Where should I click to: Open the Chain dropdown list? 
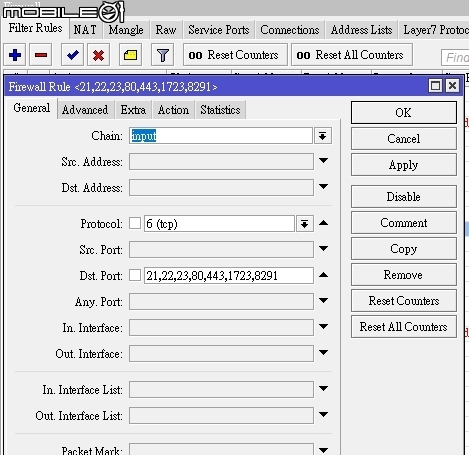tap(322, 136)
